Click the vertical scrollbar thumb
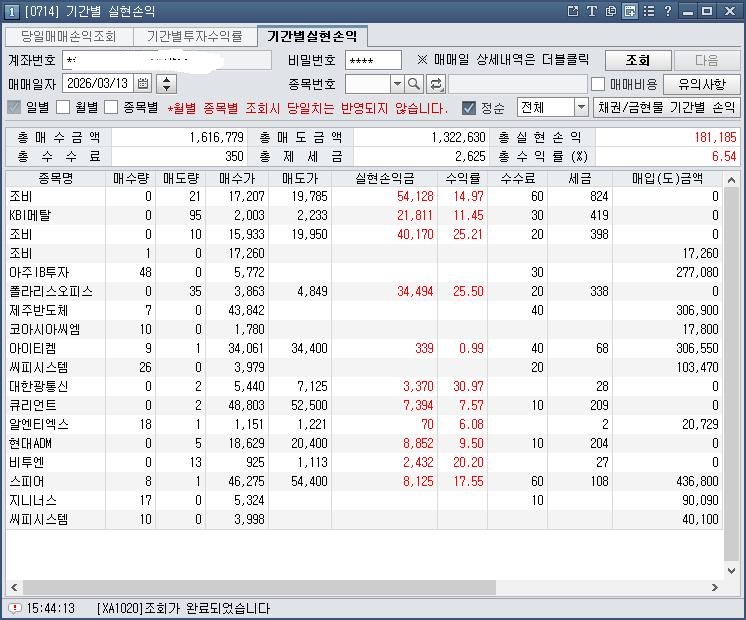 click(x=731, y=374)
